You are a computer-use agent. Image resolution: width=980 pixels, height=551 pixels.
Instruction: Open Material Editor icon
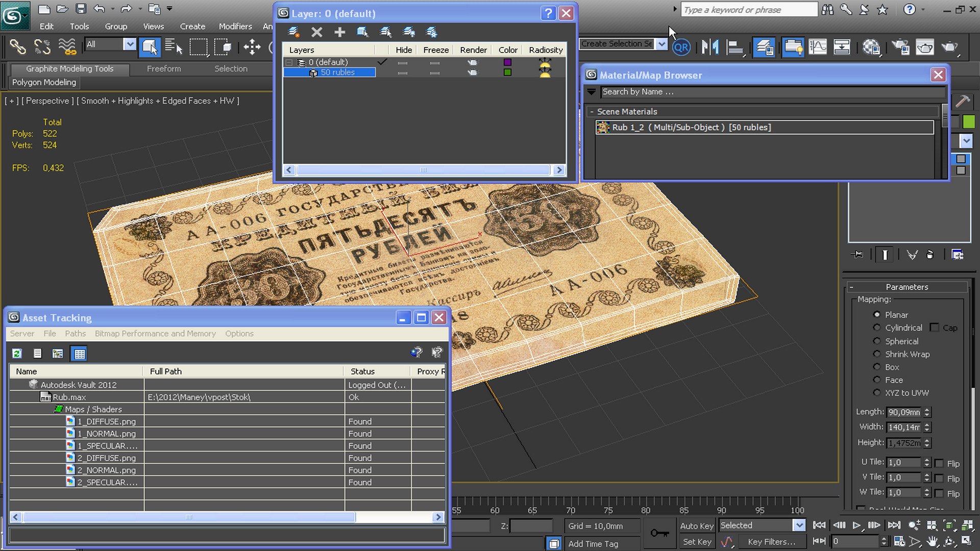pos(872,47)
